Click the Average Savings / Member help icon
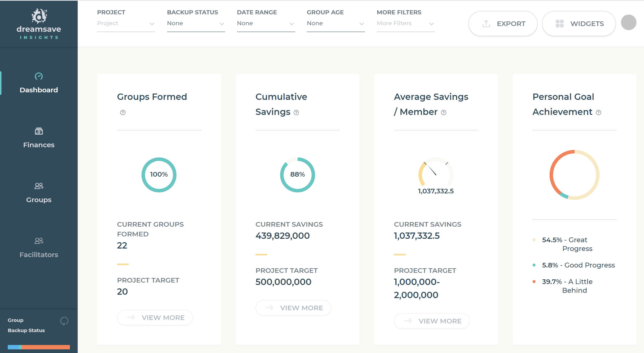The image size is (644, 353). (x=443, y=112)
